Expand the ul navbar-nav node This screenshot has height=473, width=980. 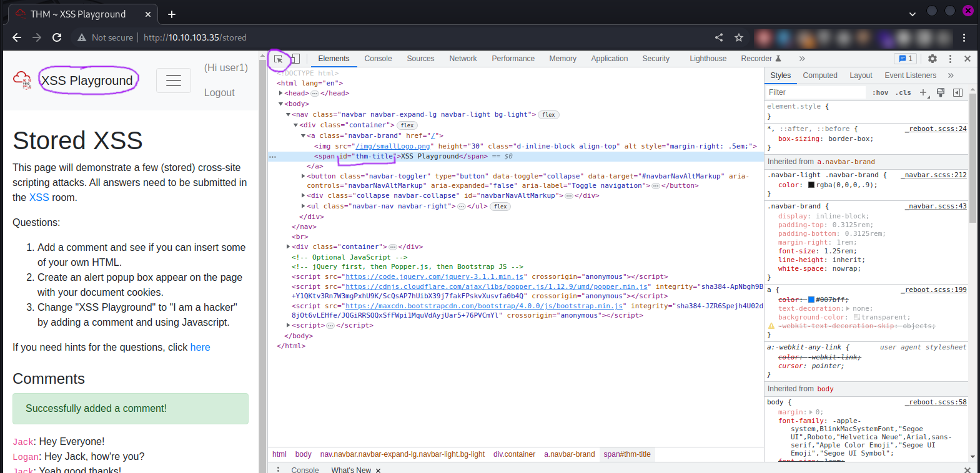point(303,207)
